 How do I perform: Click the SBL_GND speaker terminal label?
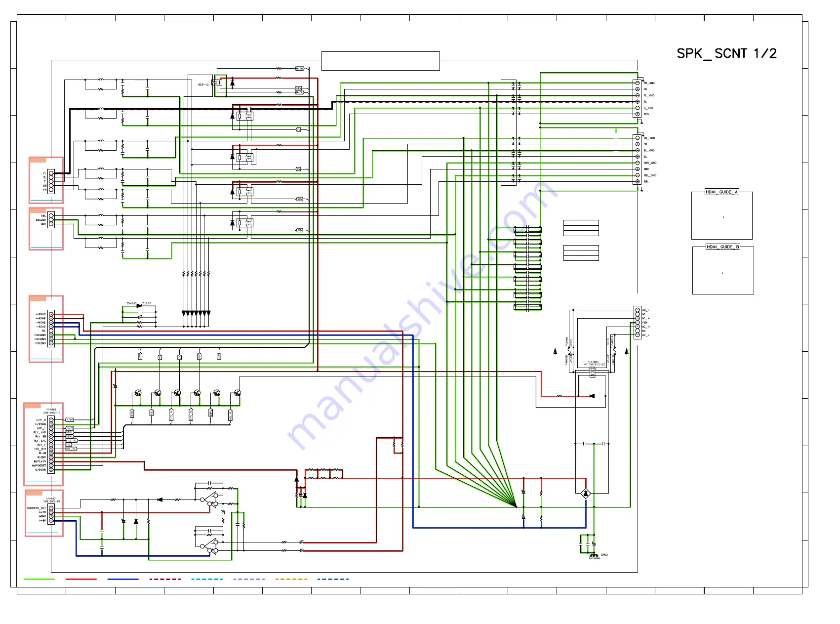tap(650, 175)
